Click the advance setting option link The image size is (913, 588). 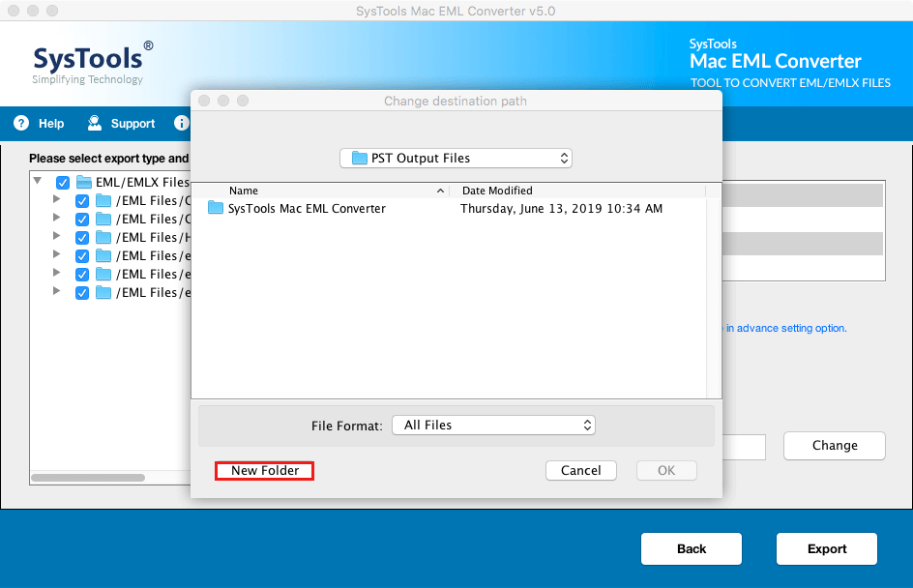pos(786,329)
